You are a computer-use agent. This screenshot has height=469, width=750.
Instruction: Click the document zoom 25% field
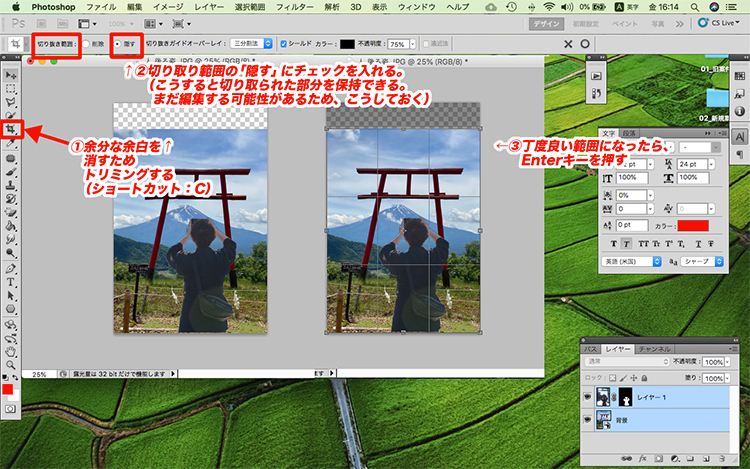[x=39, y=374]
